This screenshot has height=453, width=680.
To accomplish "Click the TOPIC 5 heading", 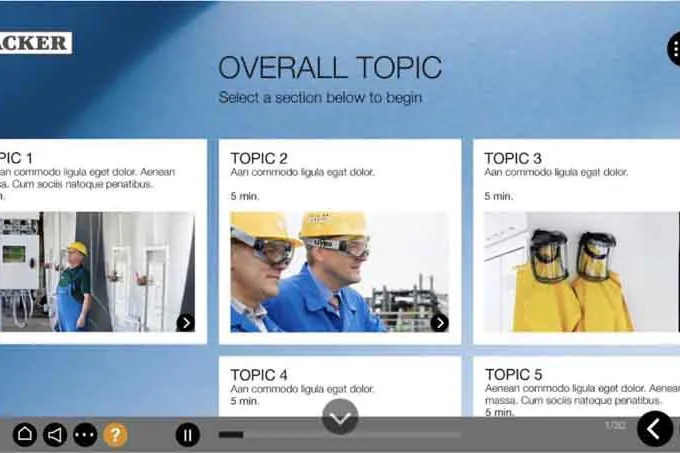I will pyautogui.click(x=513, y=374).
